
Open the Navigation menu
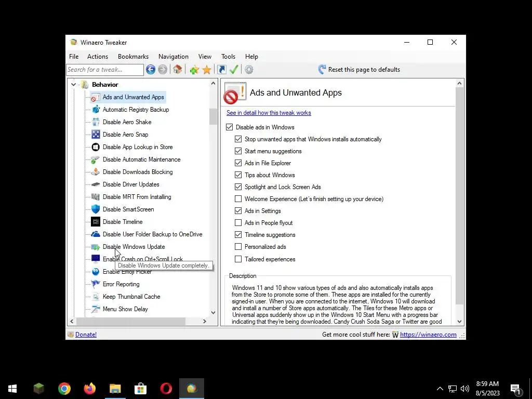click(x=174, y=57)
